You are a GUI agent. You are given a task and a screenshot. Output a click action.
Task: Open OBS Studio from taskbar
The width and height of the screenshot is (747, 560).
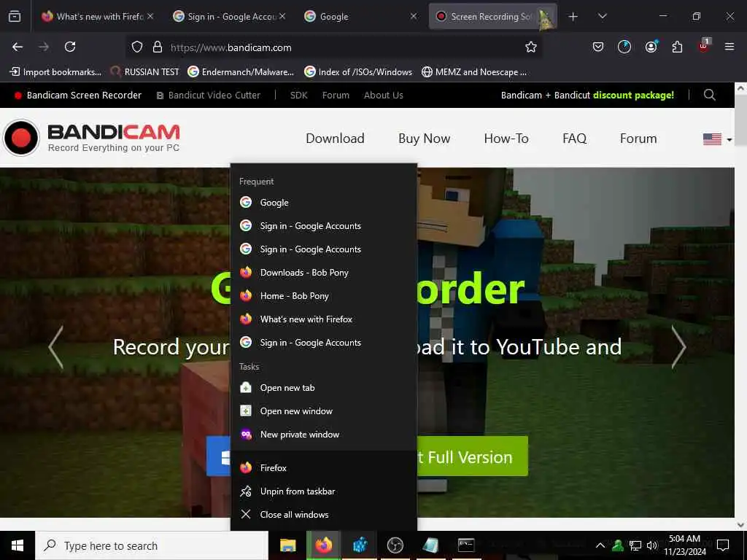pyautogui.click(x=395, y=545)
